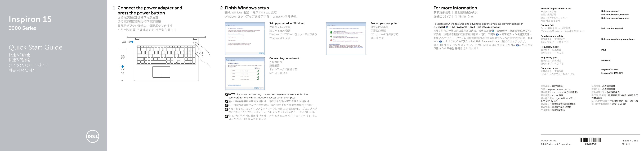Select the 'Regulatory model' label
644x151 pixels.
(550, 47)
